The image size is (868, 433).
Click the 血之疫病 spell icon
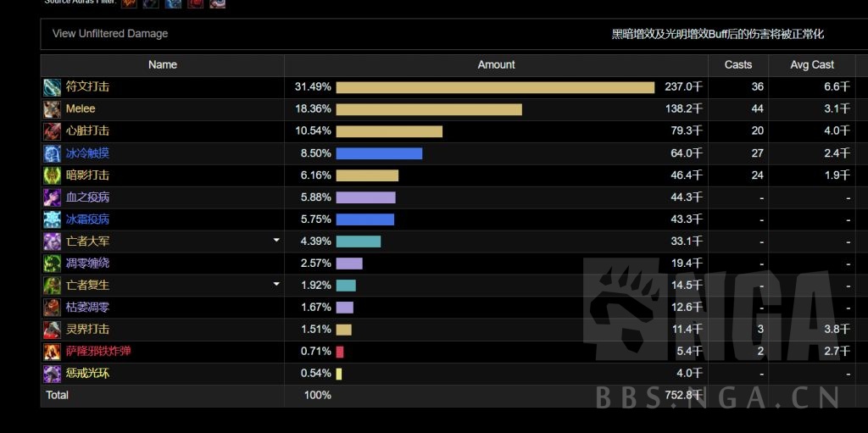coord(53,197)
